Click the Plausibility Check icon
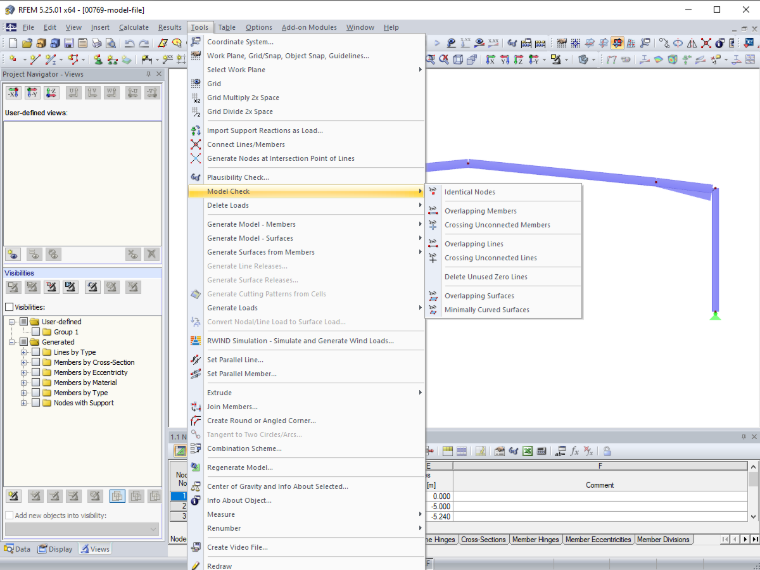The height and width of the screenshot is (570, 760). [196, 177]
